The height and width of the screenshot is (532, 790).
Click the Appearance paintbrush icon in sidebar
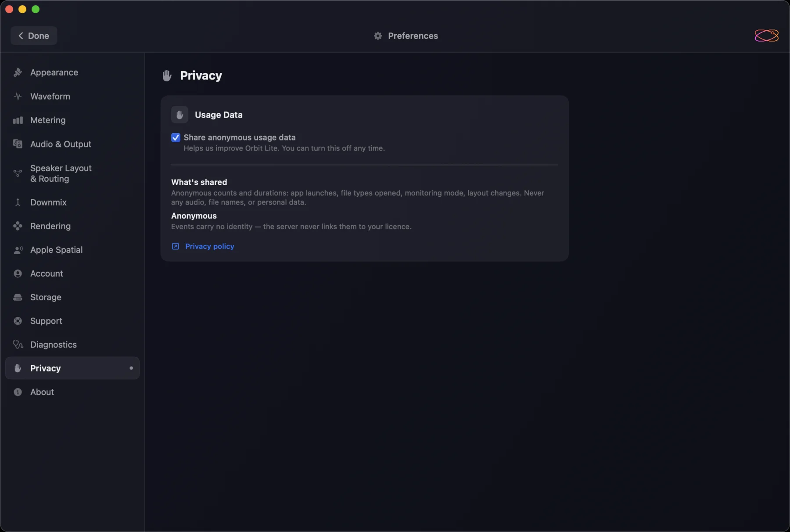(18, 72)
